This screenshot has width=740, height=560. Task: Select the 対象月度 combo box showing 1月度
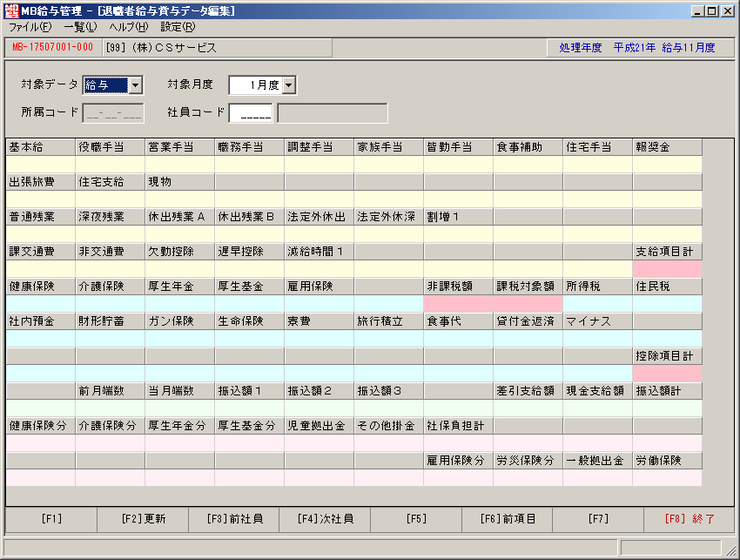(262, 85)
